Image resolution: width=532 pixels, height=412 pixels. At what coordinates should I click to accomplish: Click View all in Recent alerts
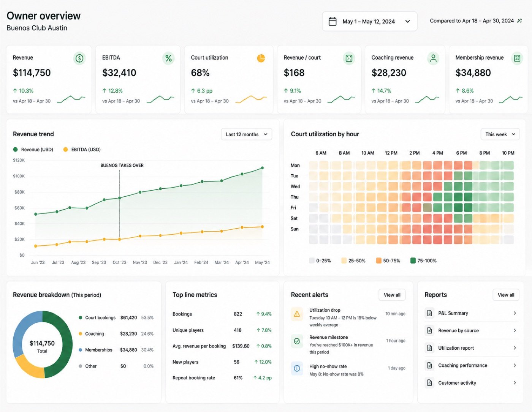[392, 295]
